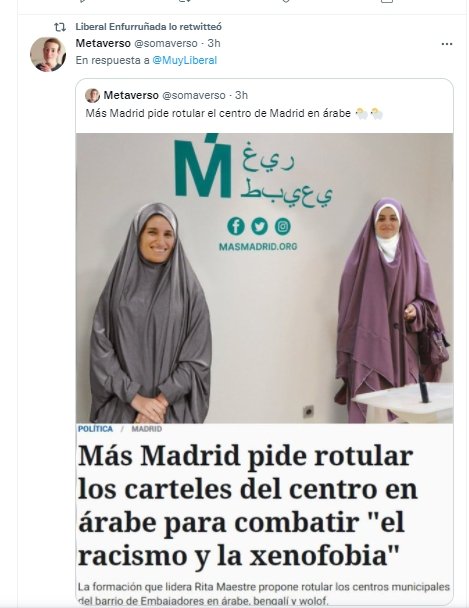Click the Twitter bird icon in the image
The image size is (469, 608).
click(x=259, y=226)
